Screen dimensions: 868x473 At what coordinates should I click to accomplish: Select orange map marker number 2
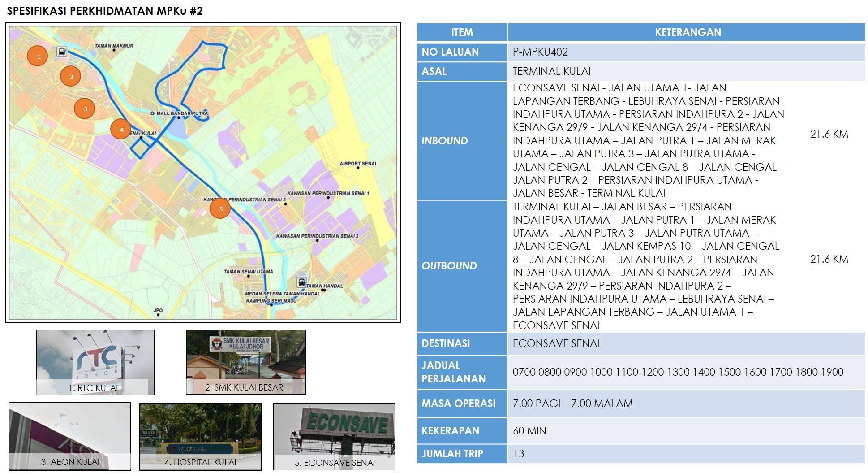[71, 76]
